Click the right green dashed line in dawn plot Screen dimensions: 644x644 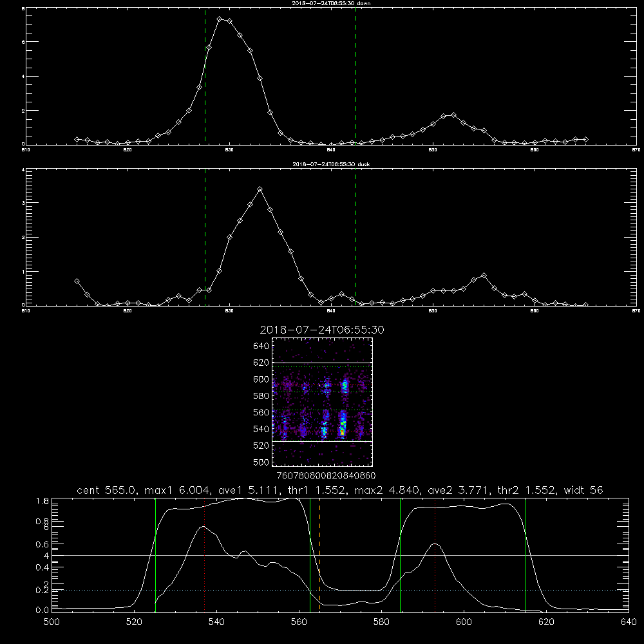355,76
